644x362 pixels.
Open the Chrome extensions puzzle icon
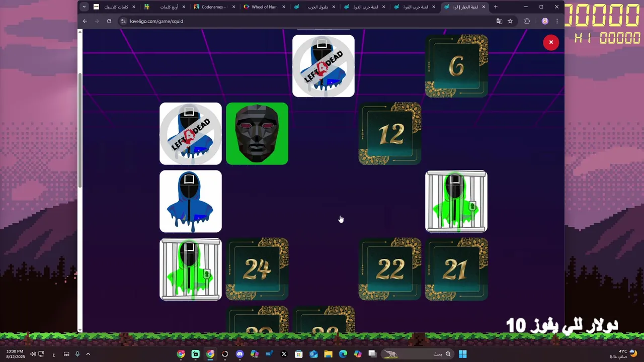tap(527, 21)
